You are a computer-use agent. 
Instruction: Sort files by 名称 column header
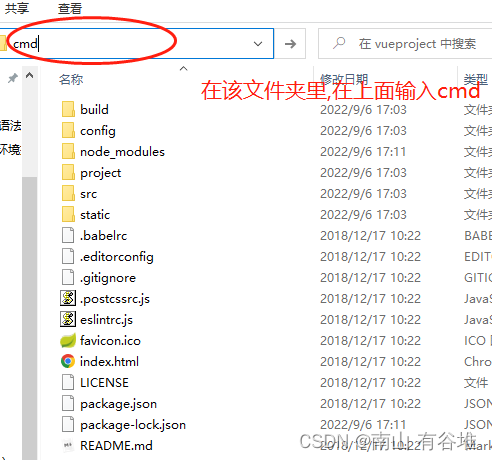71,80
